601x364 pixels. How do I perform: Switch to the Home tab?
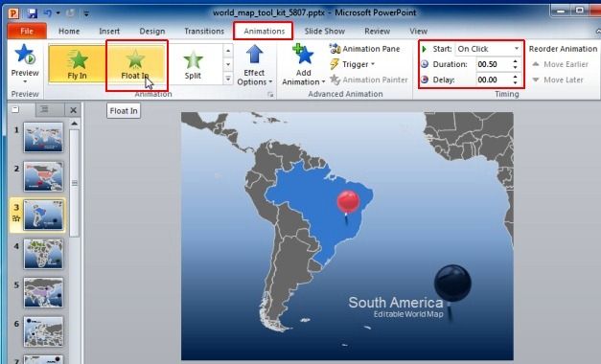[x=69, y=31]
